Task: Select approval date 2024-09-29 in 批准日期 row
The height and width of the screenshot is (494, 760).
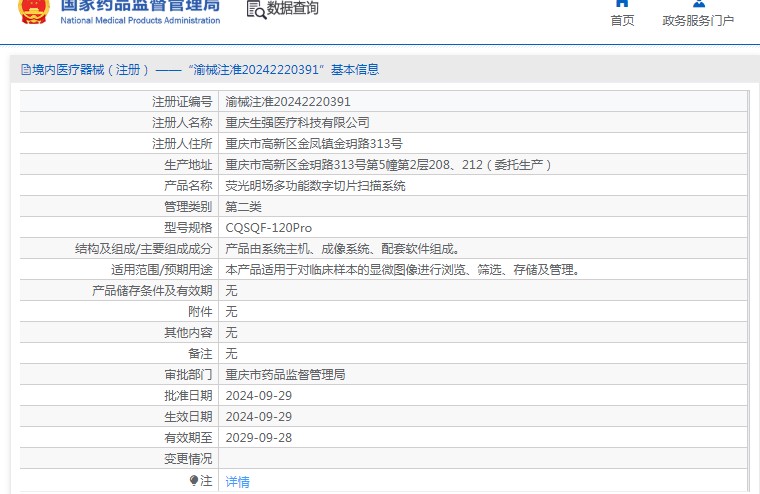Action: [x=259, y=396]
